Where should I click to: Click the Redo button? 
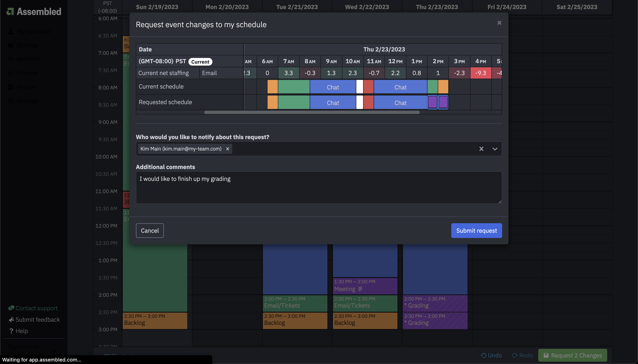[522, 355]
